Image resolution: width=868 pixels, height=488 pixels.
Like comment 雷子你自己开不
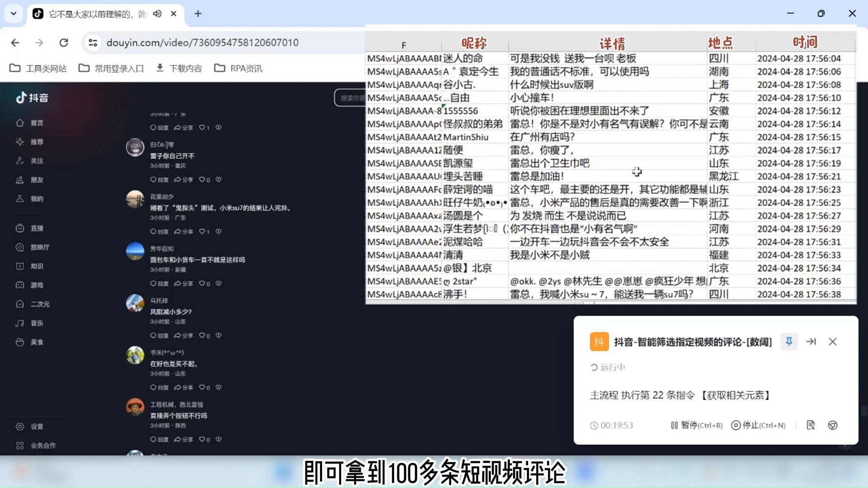pyautogui.click(x=204, y=180)
